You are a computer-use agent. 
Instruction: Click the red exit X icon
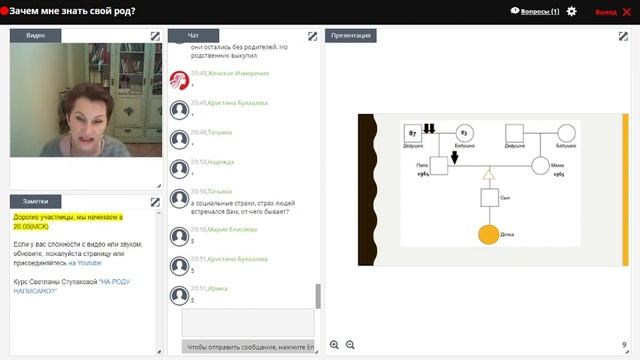pos(627,12)
